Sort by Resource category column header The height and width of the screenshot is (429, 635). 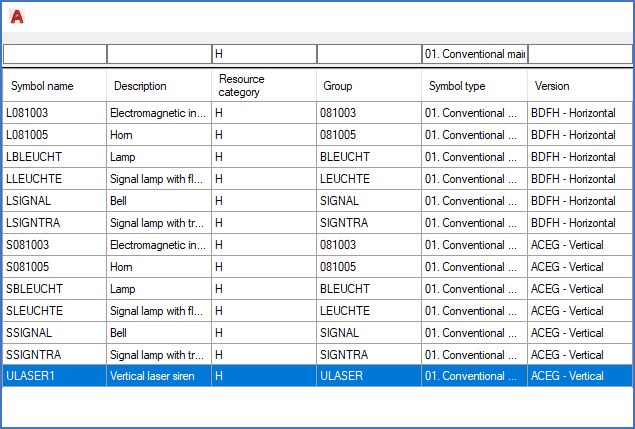click(264, 86)
